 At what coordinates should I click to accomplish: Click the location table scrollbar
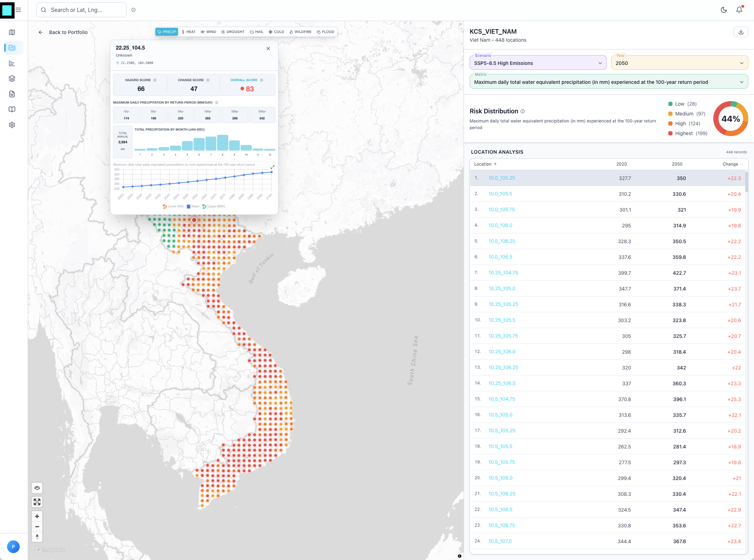coord(747,182)
